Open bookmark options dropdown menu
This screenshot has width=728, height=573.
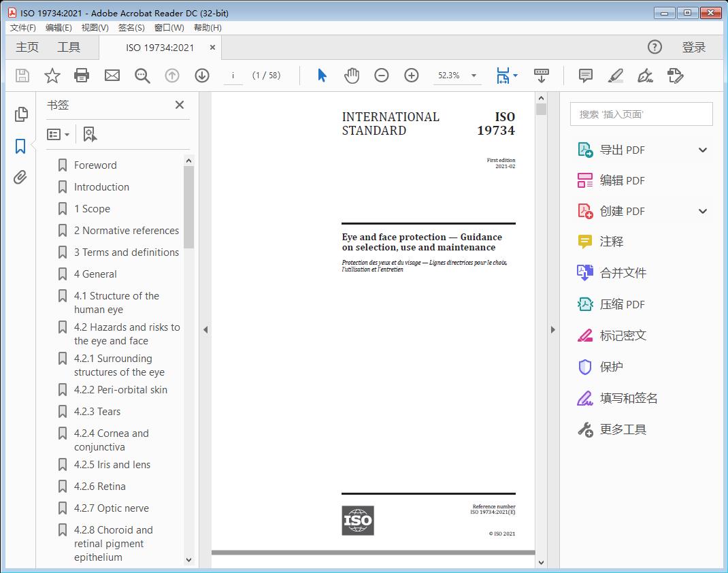tap(59, 134)
